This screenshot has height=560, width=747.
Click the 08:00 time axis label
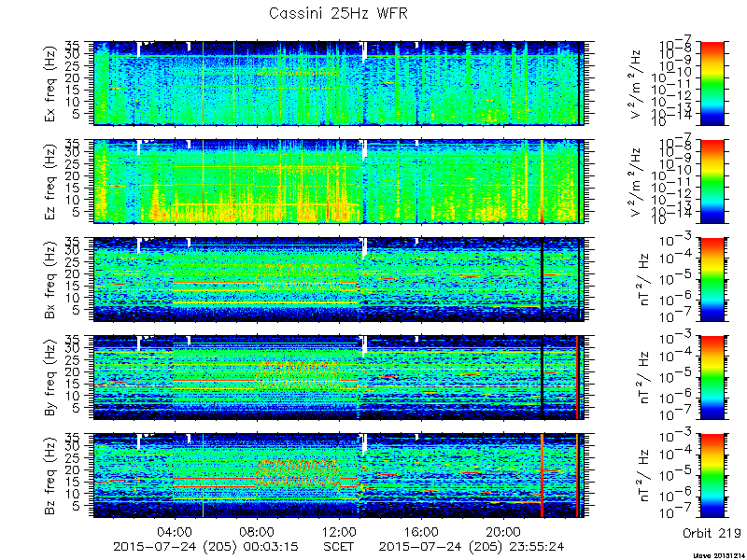click(x=258, y=531)
